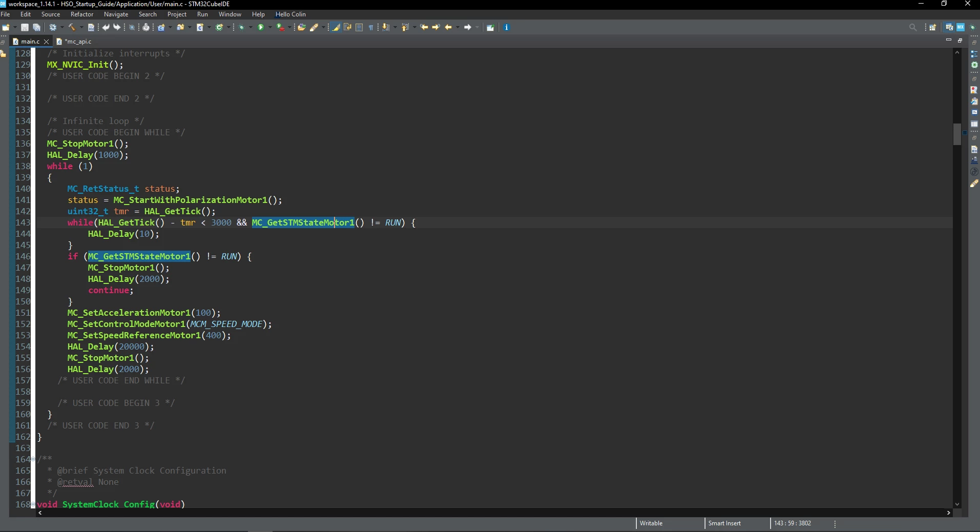The height and width of the screenshot is (532, 980).
Task: Close the main.c editor tab
Action: 47,41
